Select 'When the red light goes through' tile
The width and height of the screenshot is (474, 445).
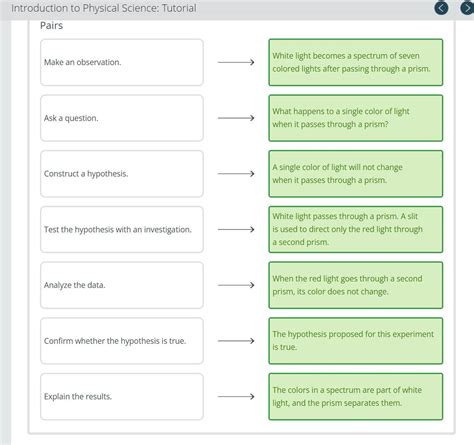coord(356,285)
